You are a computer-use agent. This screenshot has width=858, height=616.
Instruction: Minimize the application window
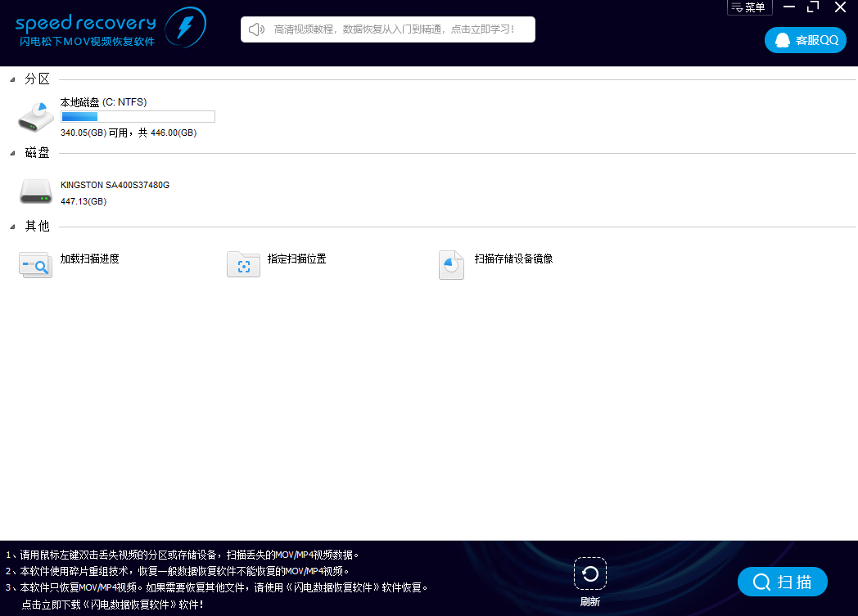click(789, 7)
